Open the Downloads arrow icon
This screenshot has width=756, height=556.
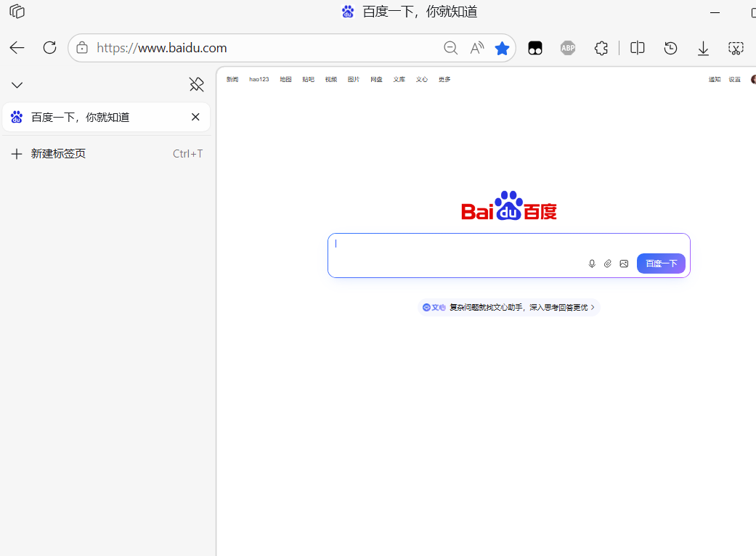coord(703,48)
